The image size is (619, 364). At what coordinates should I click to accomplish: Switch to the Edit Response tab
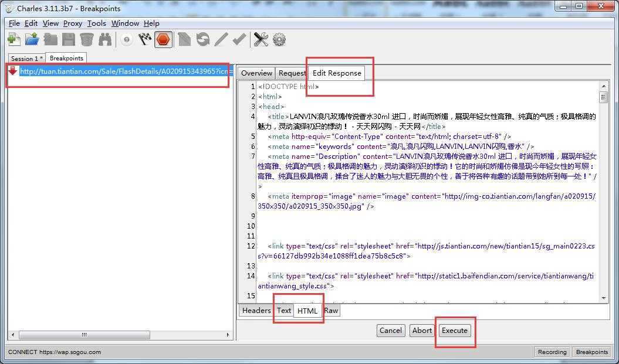point(337,73)
